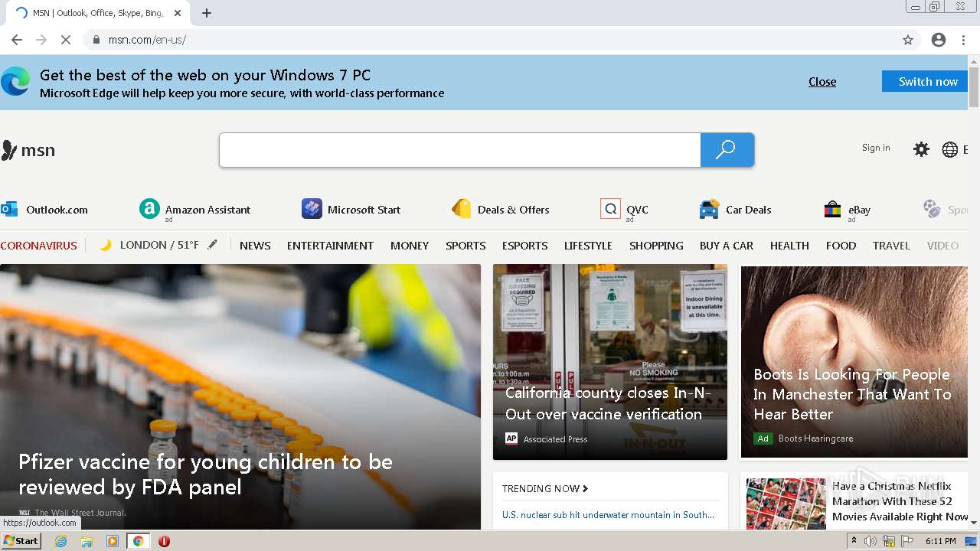
Task: Click the Christmas movies thumbnail image
Action: point(786,504)
